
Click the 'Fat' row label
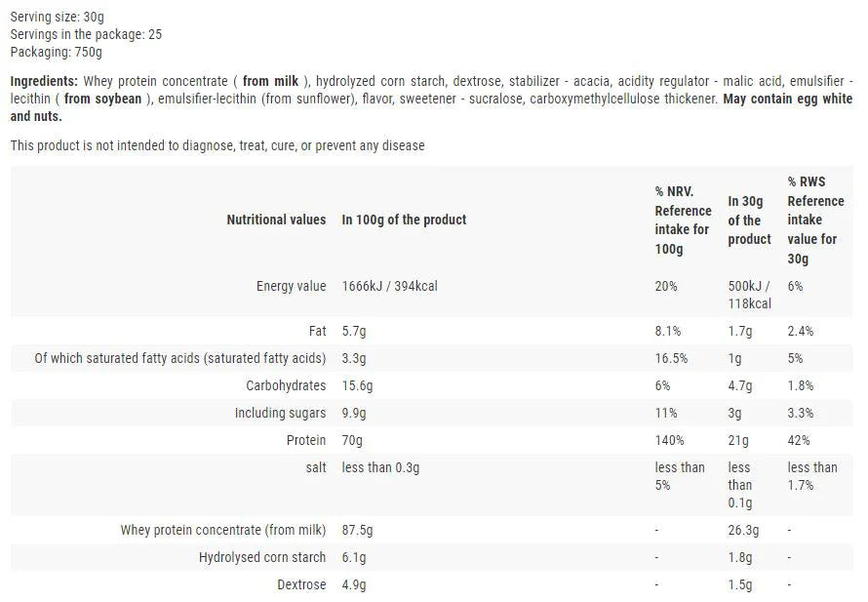317,331
